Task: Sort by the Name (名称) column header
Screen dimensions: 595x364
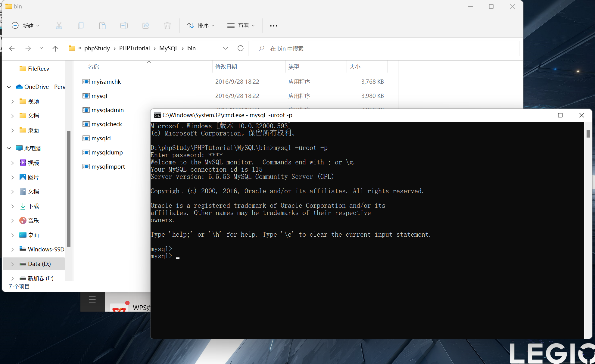Action: pyautogui.click(x=93, y=67)
